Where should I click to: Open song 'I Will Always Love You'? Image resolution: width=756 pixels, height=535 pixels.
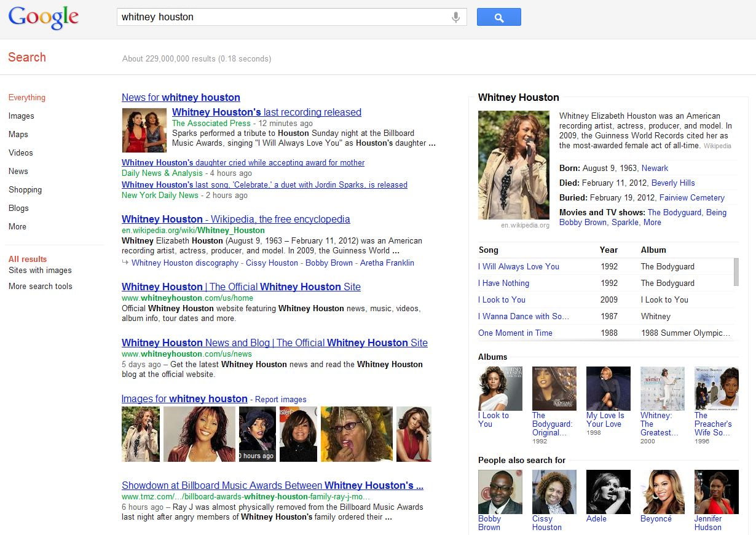coord(519,266)
